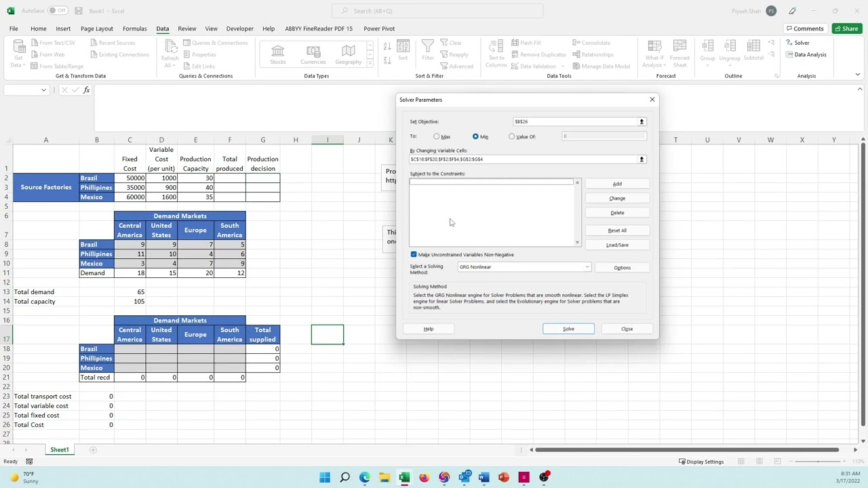
Task: Click the Change constraint button
Action: [617, 199]
